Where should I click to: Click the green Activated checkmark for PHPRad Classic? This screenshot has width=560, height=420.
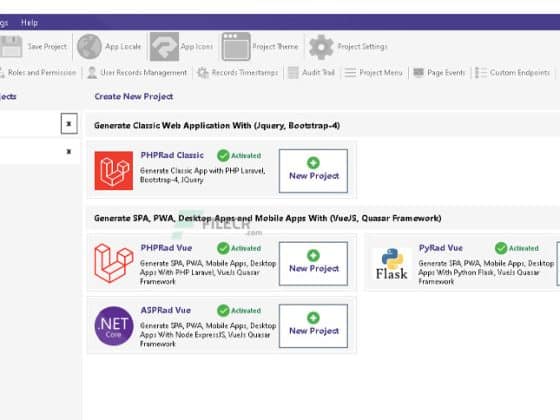point(223,156)
